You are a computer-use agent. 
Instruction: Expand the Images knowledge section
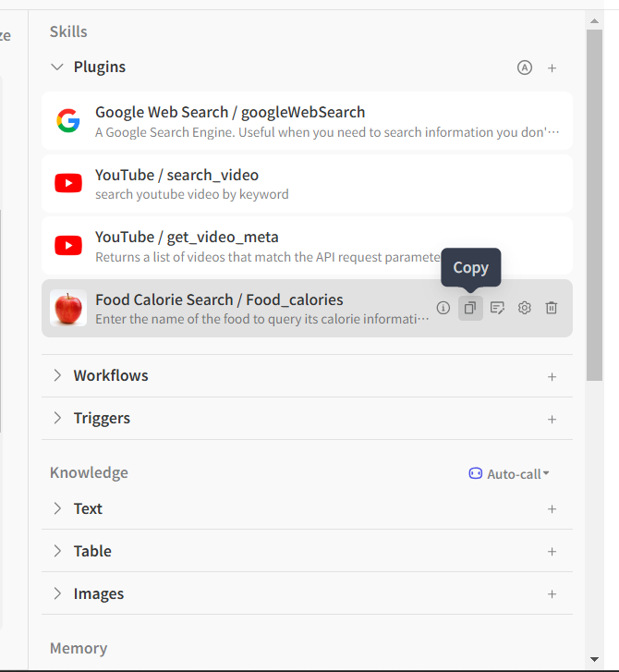point(57,593)
